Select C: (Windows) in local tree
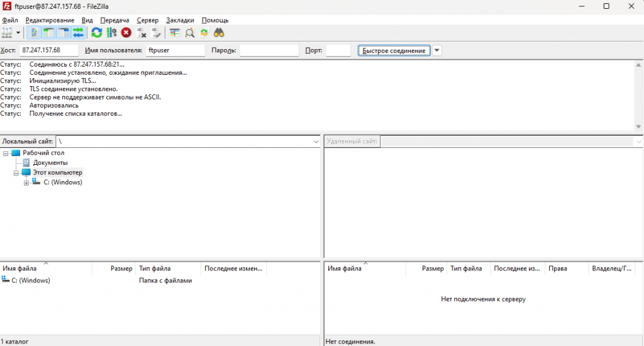The height and width of the screenshot is (346, 644). point(63,182)
